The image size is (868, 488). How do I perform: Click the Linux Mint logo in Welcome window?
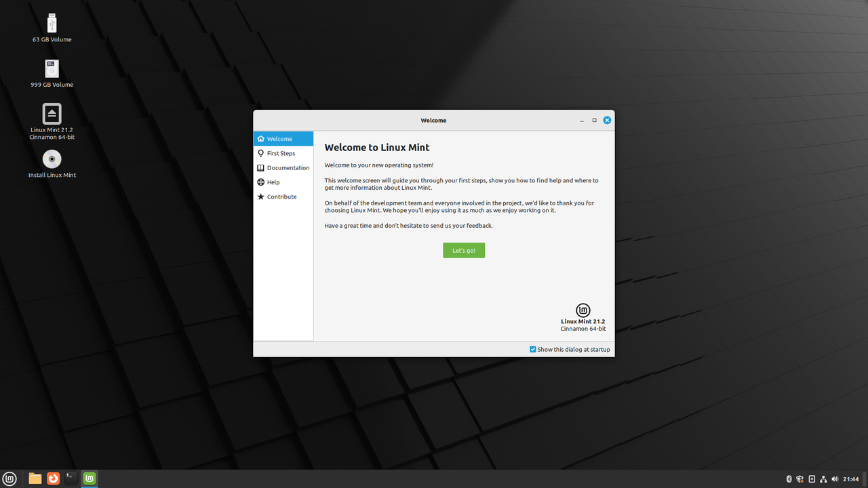pyautogui.click(x=583, y=310)
